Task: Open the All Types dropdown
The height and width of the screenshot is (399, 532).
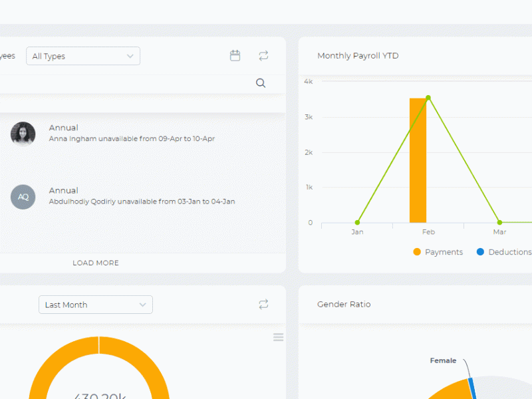Action: [x=83, y=56]
